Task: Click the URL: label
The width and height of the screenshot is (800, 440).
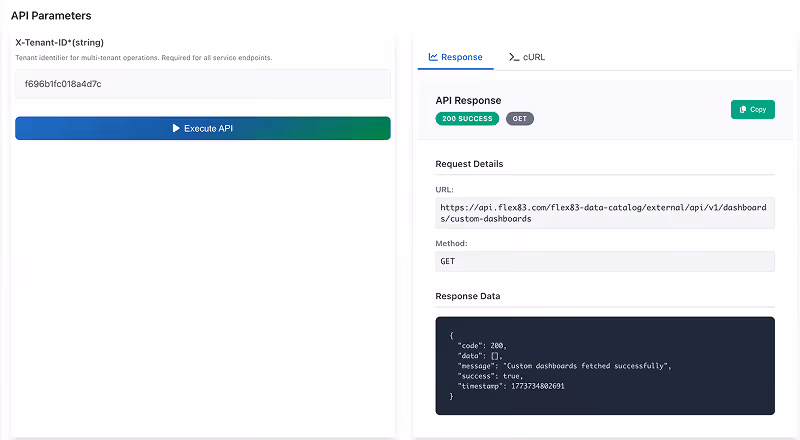Action: (444, 189)
